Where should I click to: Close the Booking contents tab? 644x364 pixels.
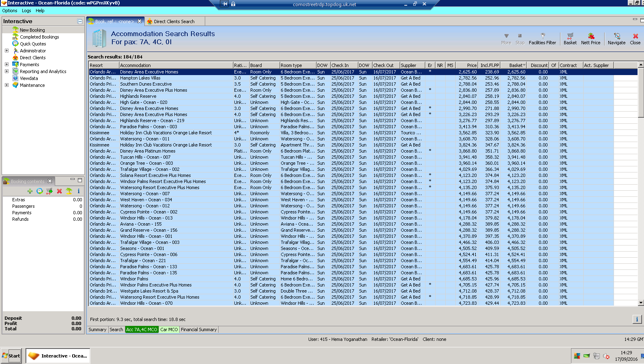tap(50, 181)
